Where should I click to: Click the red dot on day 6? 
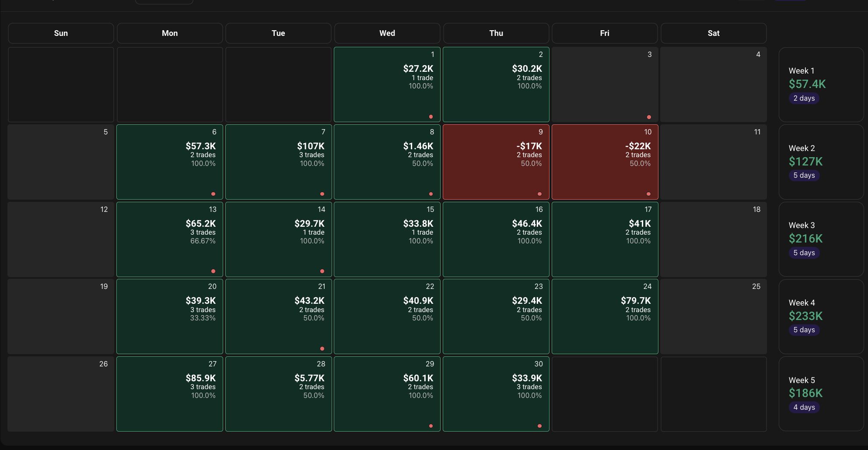pos(213,194)
